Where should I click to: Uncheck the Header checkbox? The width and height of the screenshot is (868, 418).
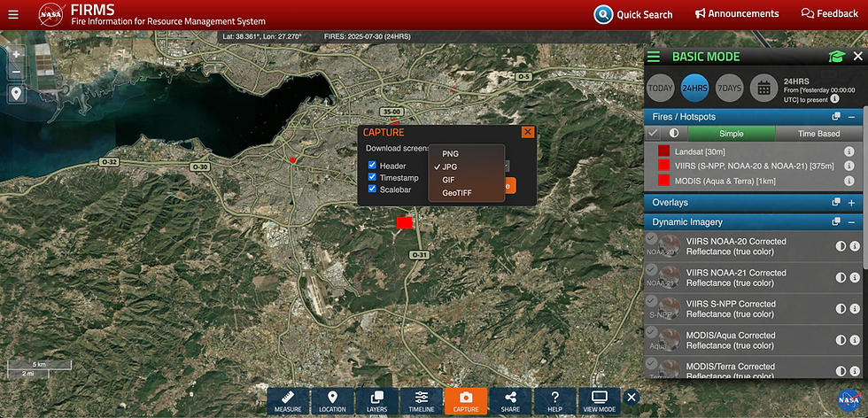373,165
